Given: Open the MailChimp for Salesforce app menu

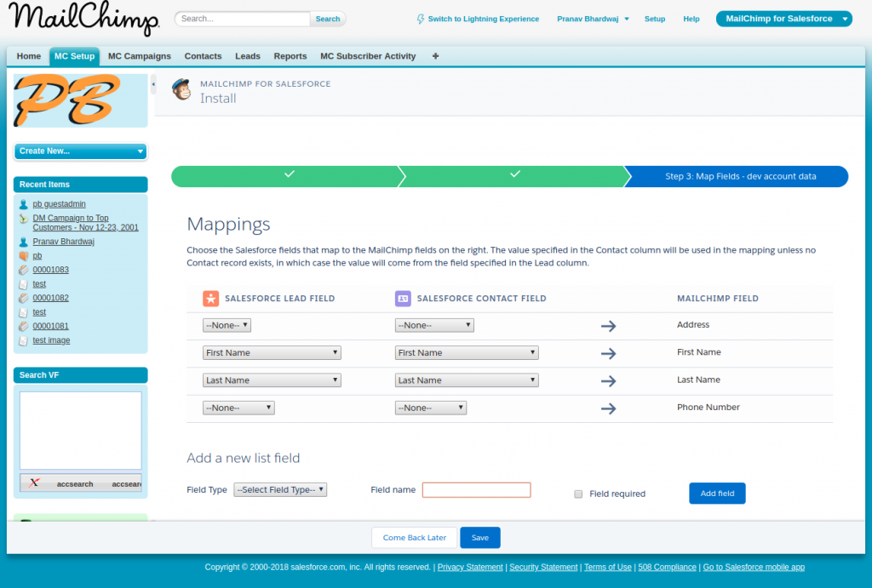Looking at the screenshot, I should (x=784, y=19).
